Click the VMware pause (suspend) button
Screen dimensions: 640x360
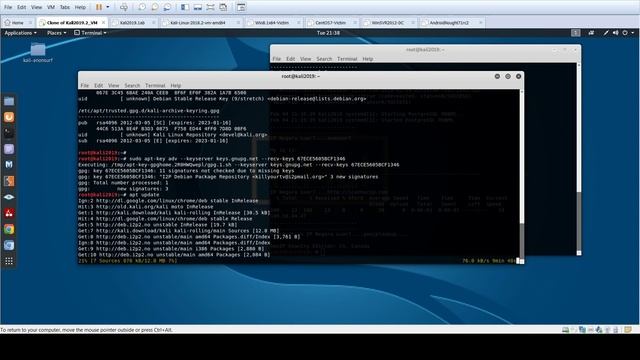click(x=99, y=7)
